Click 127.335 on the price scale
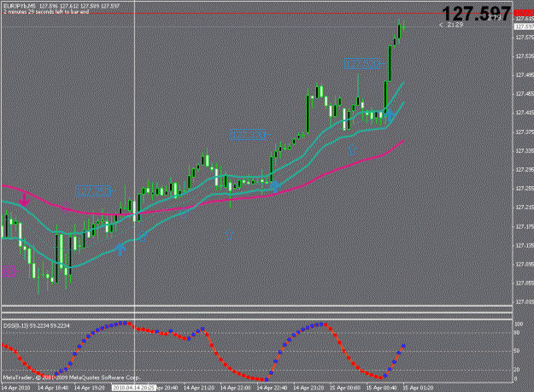 525,151
